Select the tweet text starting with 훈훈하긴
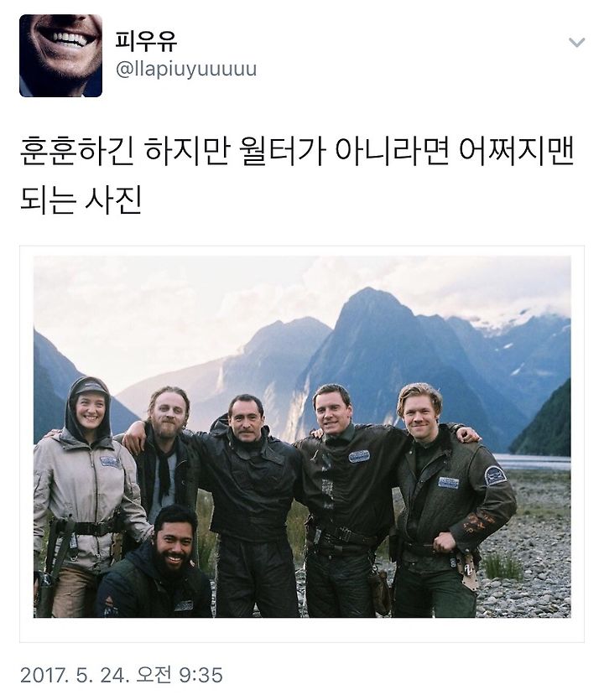 297,175
